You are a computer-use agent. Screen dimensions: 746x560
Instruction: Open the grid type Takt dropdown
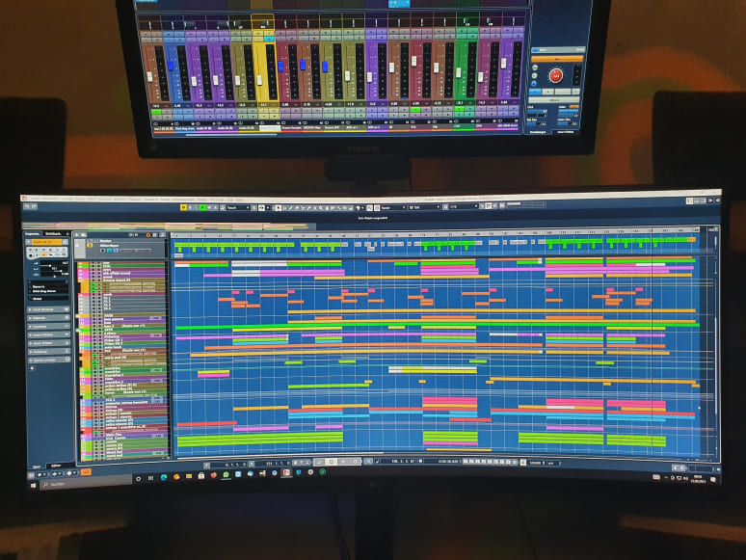pyautogui.click(x=424, y=208)
